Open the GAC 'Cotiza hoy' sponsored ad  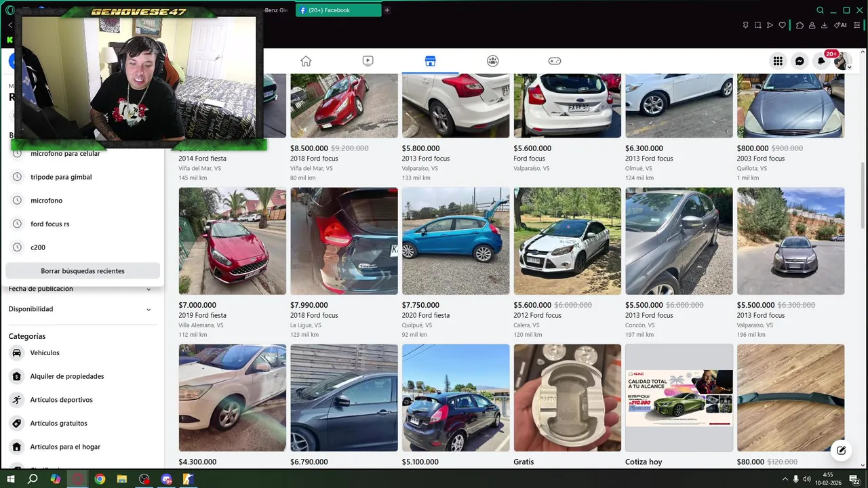tap(679, 406)
